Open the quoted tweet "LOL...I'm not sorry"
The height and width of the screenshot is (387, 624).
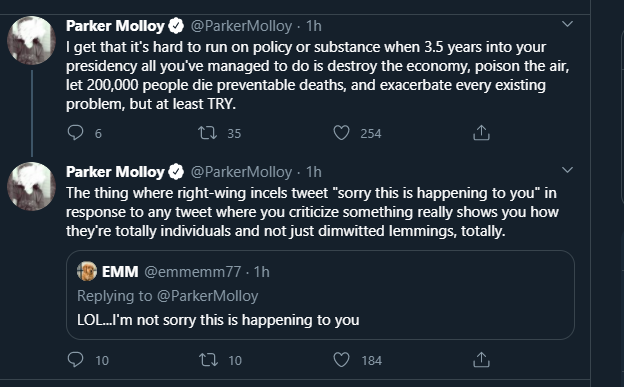(320, 295)
